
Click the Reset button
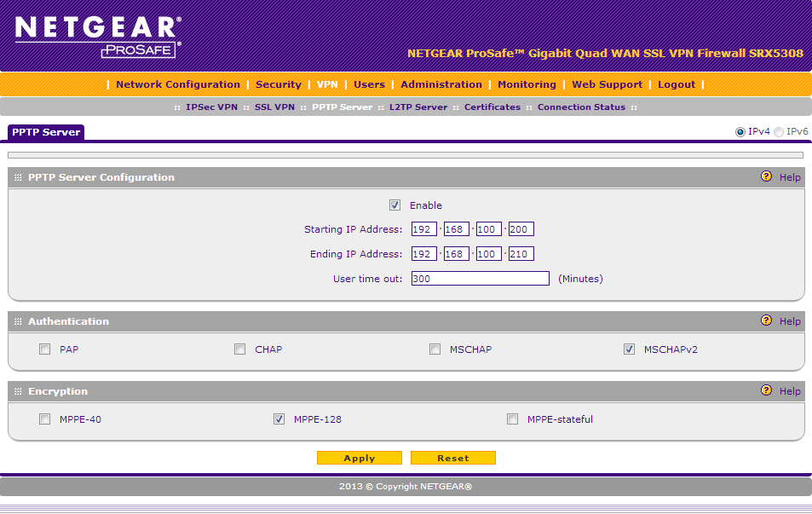453,458
